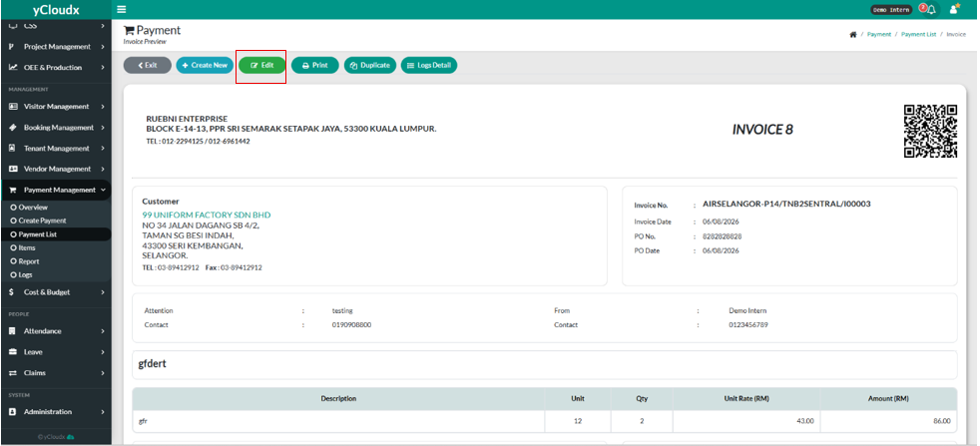Click PO number 8282828828

point(722,236)
